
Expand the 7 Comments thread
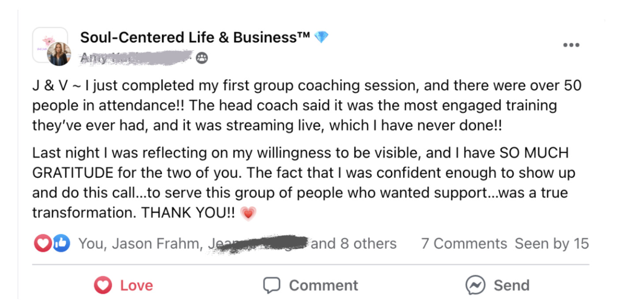[464, 243]
